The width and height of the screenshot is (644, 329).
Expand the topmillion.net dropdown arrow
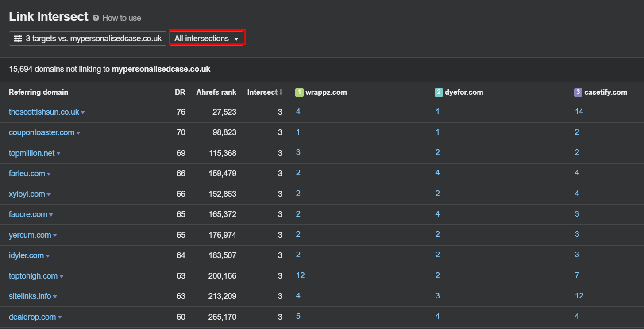58,154
